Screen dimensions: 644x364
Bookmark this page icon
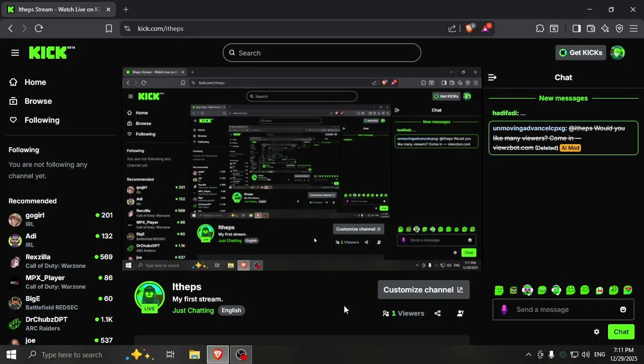(109, 28)
